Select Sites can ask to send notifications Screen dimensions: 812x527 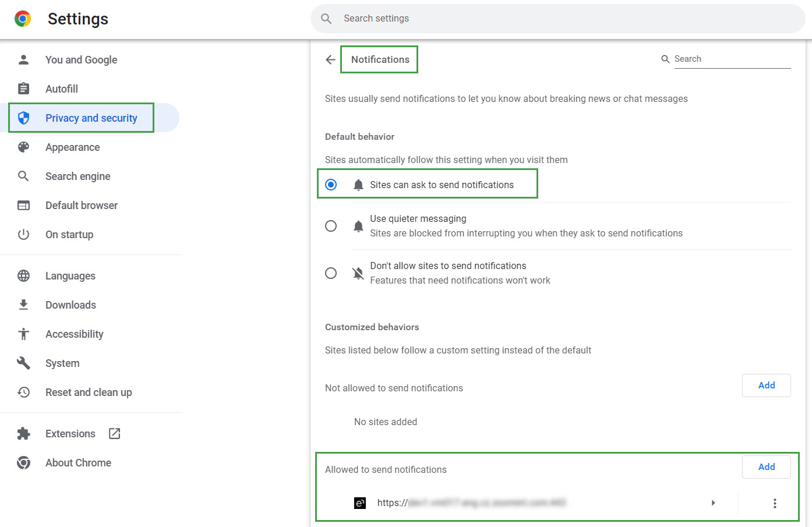[x=331, y=185]
